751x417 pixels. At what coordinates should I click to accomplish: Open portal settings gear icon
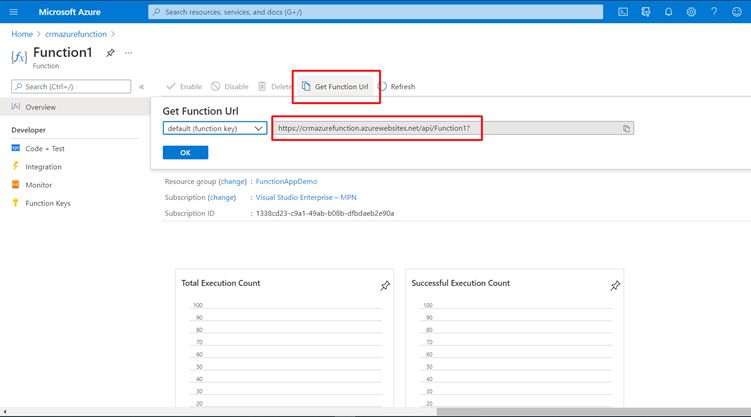pos(691,12)
